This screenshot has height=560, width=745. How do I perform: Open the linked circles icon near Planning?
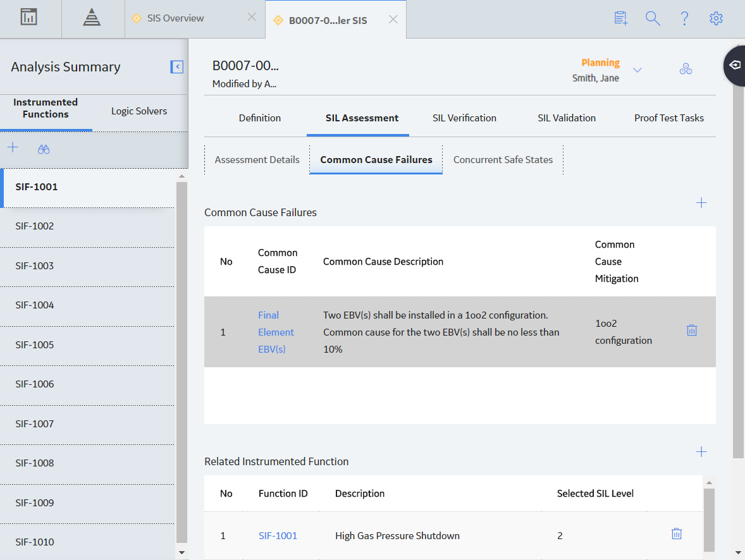pyautogui.click(x=686, y=69)
